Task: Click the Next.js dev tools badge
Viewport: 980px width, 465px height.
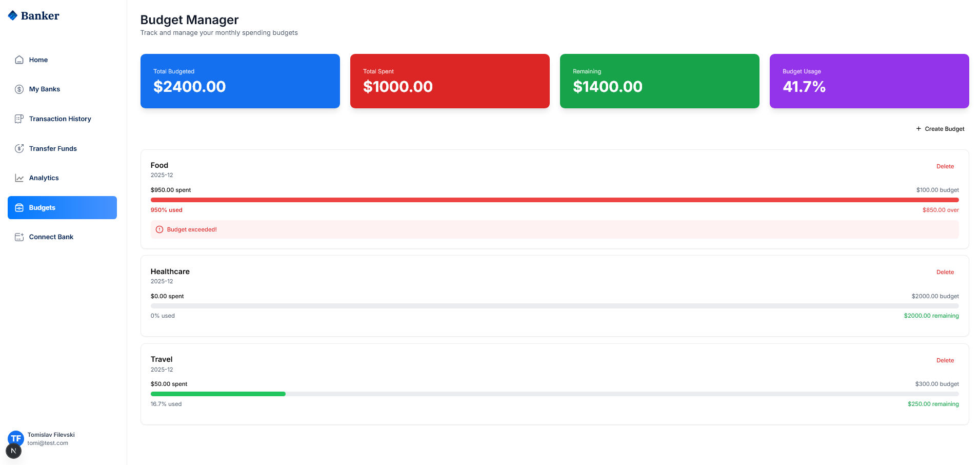Action: (x=13, y=451)
